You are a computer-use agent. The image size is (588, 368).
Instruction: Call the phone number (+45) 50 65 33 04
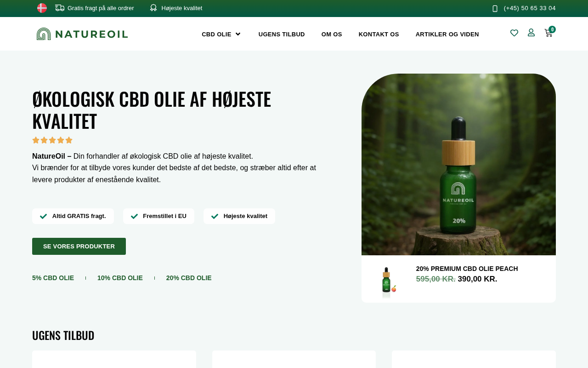pyautogui.click(x=530, y=8)
